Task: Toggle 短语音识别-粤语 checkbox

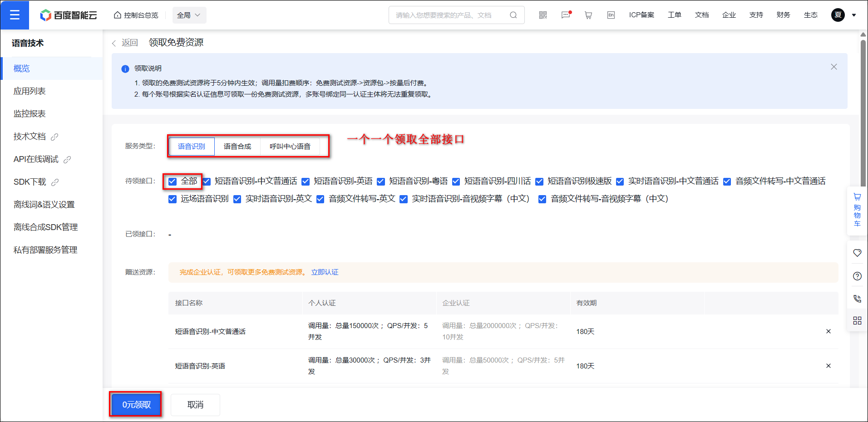Action: pyautogui.click(x=381, y=182)
